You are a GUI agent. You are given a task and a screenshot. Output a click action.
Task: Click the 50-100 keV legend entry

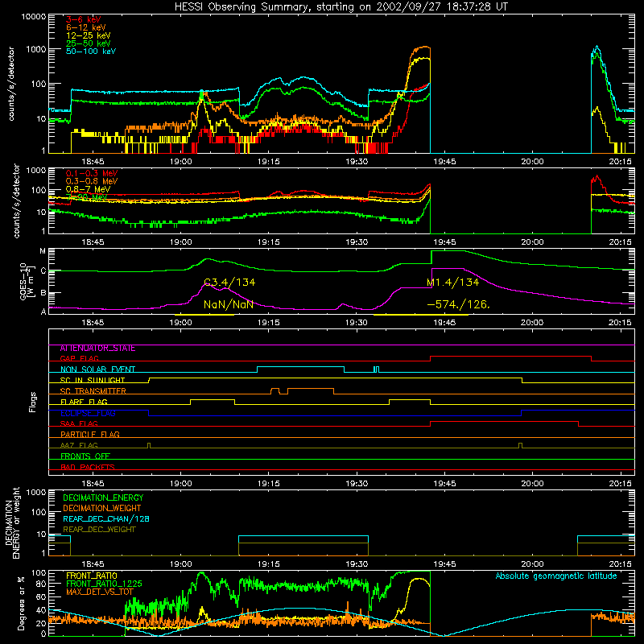click(91, 51)
